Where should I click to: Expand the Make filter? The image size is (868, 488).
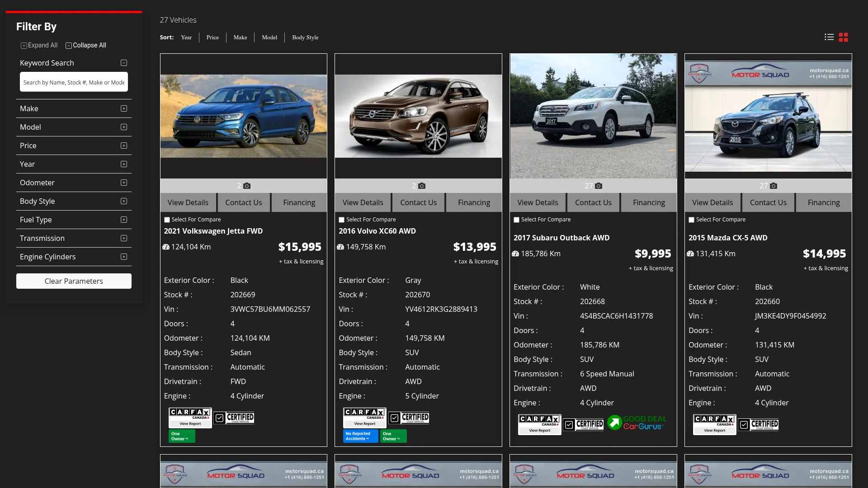[x=124, y=108]
